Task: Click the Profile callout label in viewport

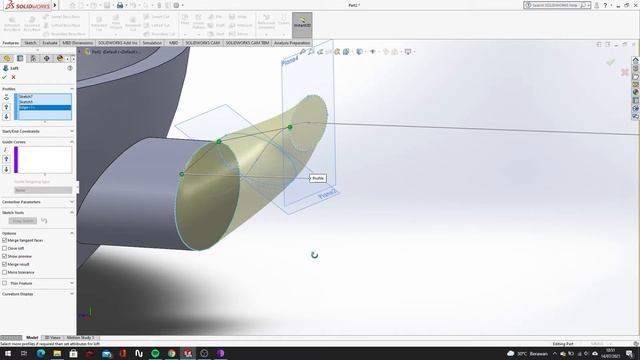Action: (x=318, y=178)
